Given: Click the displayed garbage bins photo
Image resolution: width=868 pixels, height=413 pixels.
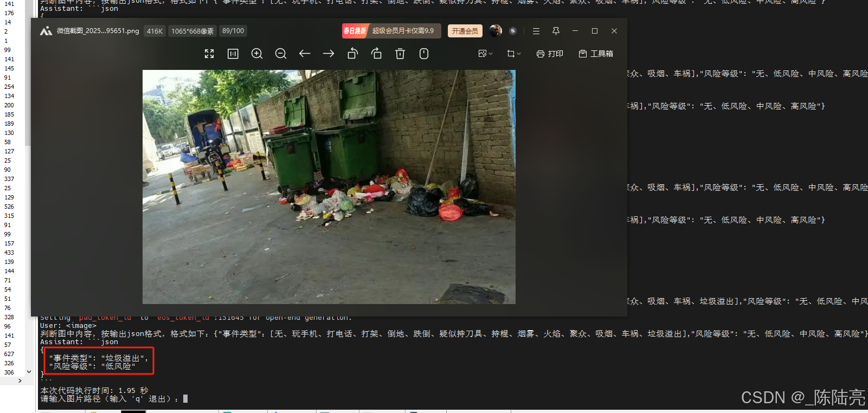Looking at the screenshot, I should point(329,187).
